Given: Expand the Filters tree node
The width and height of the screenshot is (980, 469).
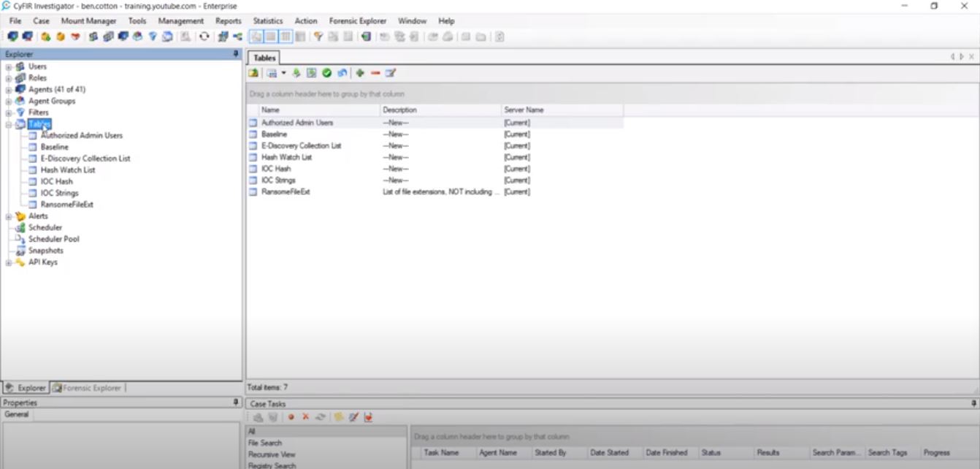Looking at the screenshot, I should (9, 113).
